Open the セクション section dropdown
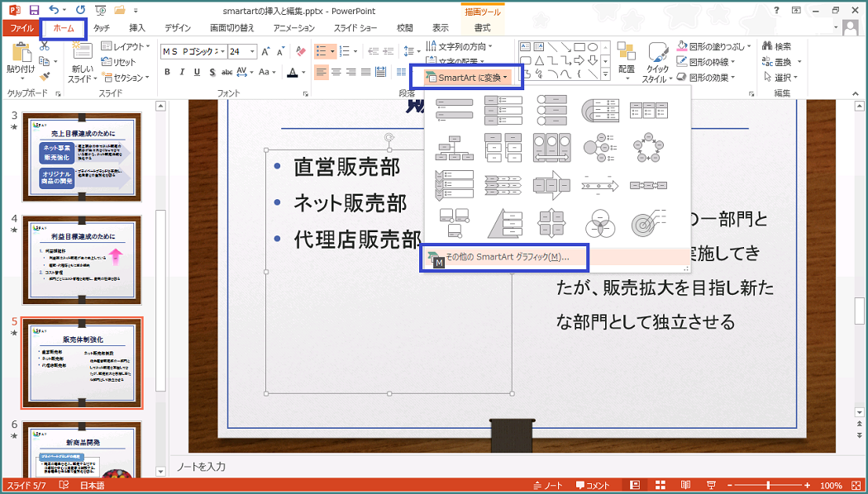The image size is (868, 494). (125, 78)
